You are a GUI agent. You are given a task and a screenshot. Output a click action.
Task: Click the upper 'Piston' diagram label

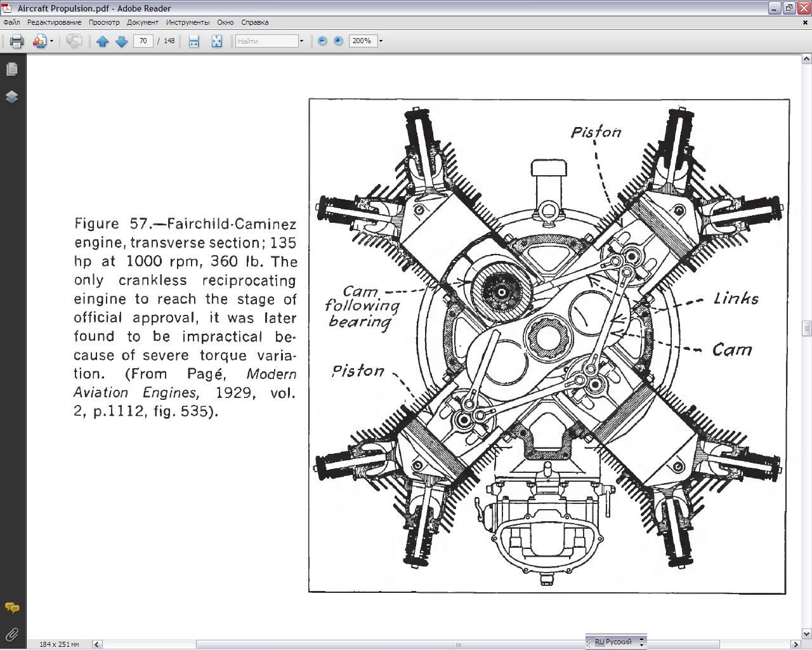[596, 132]
